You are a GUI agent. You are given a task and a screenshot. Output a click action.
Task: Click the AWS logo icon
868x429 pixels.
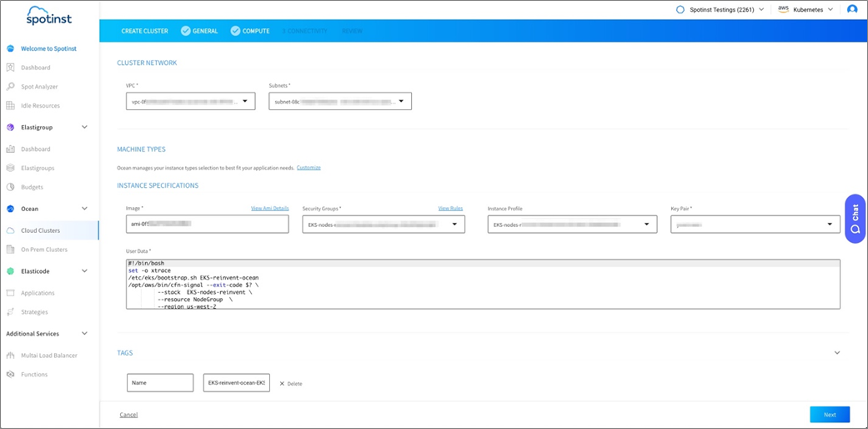[x=783, y=9]
